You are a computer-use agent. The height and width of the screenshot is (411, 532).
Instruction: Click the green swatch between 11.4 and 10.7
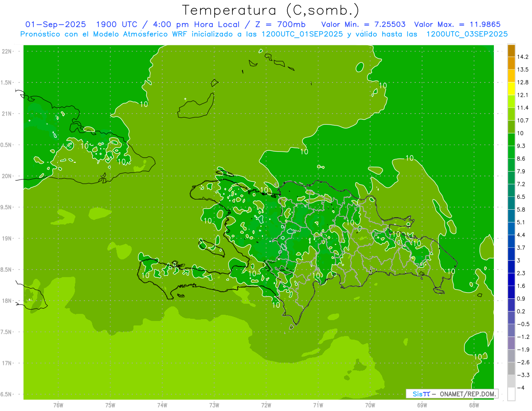(511, 114)
